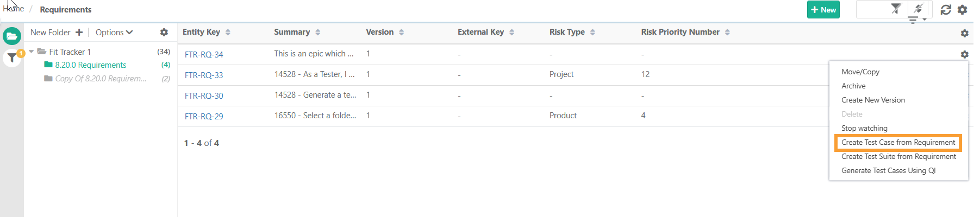
Task: Open the Options dropdown
Action: (x=114, y=33)
